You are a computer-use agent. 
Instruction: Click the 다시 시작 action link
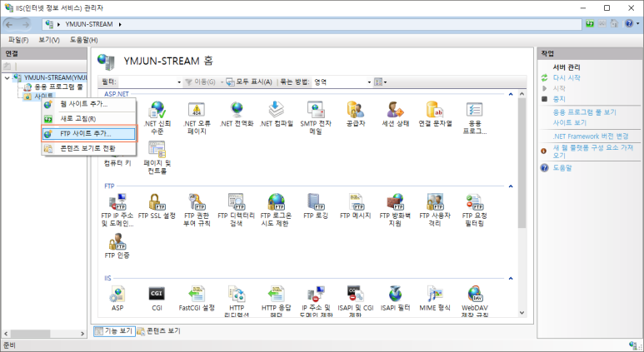point(567,77)
